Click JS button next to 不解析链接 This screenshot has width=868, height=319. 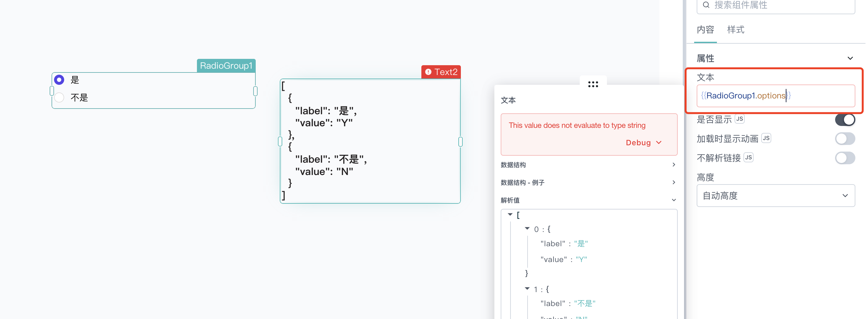click(x=749, y=157)
